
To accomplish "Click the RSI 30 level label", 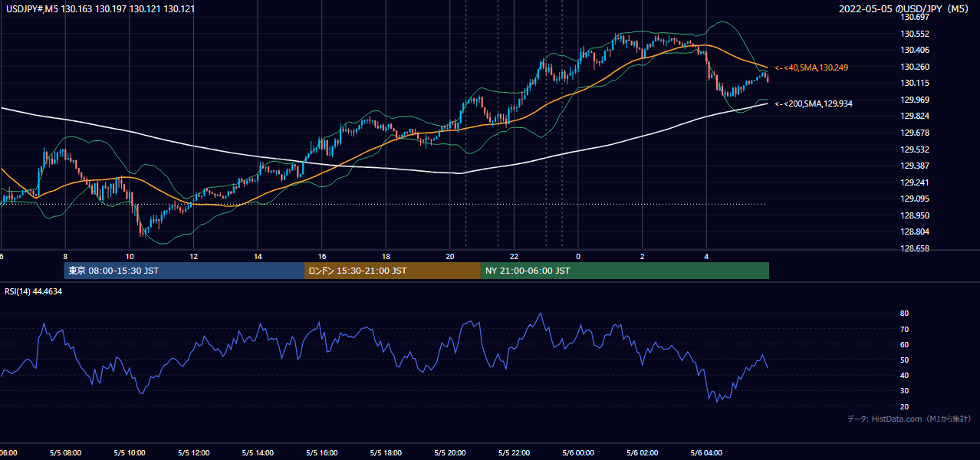I will [x=904, y=391].
